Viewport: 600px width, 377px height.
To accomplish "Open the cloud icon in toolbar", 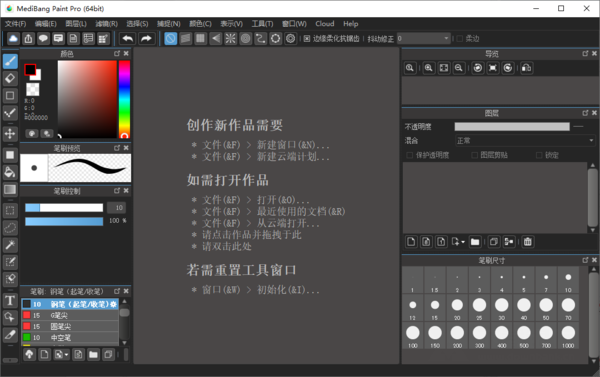I will (13, 39).
